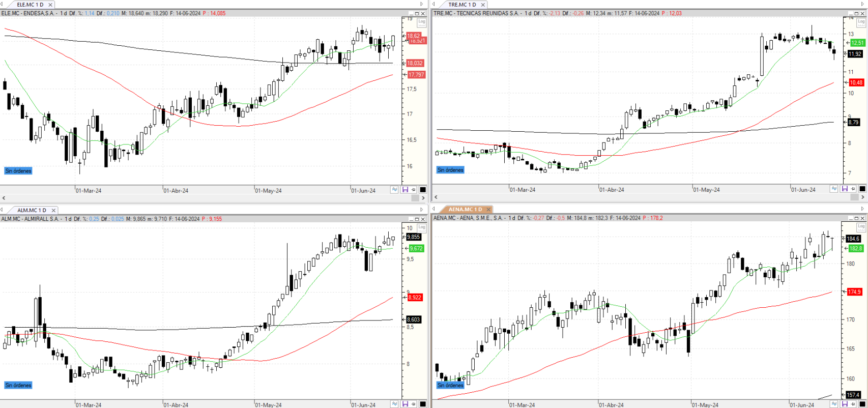This screenshot has height=408, width=868.
Task: Click 184,6 price label in AENA.MC chart
Action: (853, 239)
